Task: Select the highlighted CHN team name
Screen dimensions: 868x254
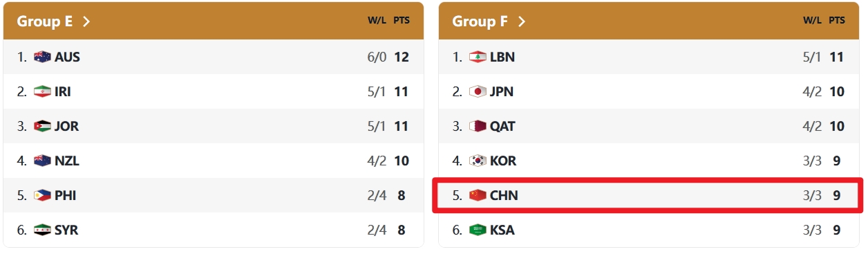Action: 504,195
